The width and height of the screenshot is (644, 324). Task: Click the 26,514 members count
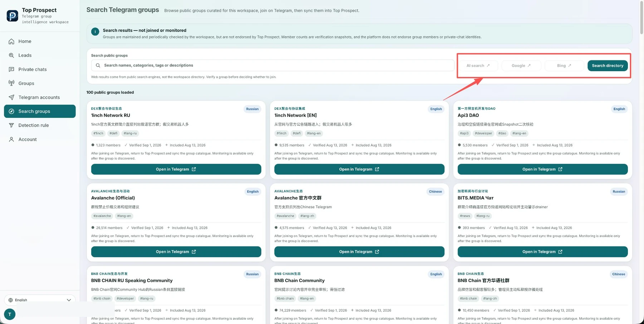click(x=109, y=228)
